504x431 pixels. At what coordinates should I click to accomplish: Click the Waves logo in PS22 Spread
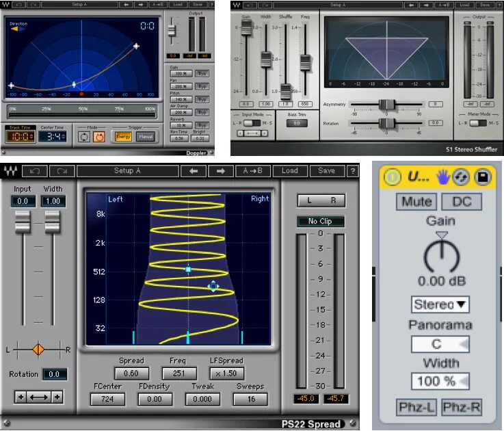coord(10,171)
